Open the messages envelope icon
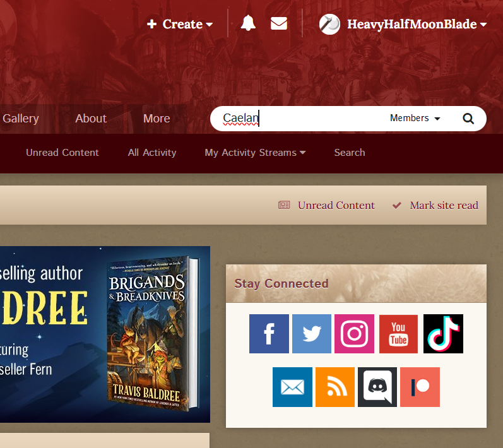 [279, 24]
